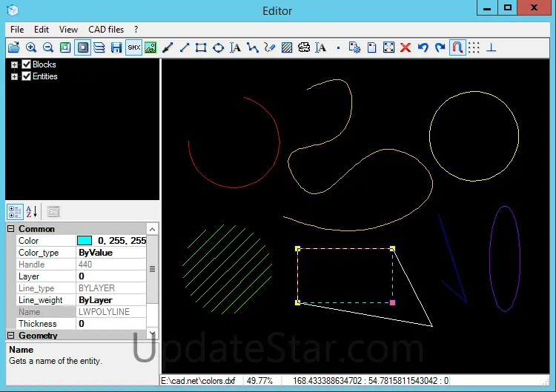The image size is (556, 392).
Task: Click the file path E:\cad.net\colors.dxf
Action: [198, 381]
